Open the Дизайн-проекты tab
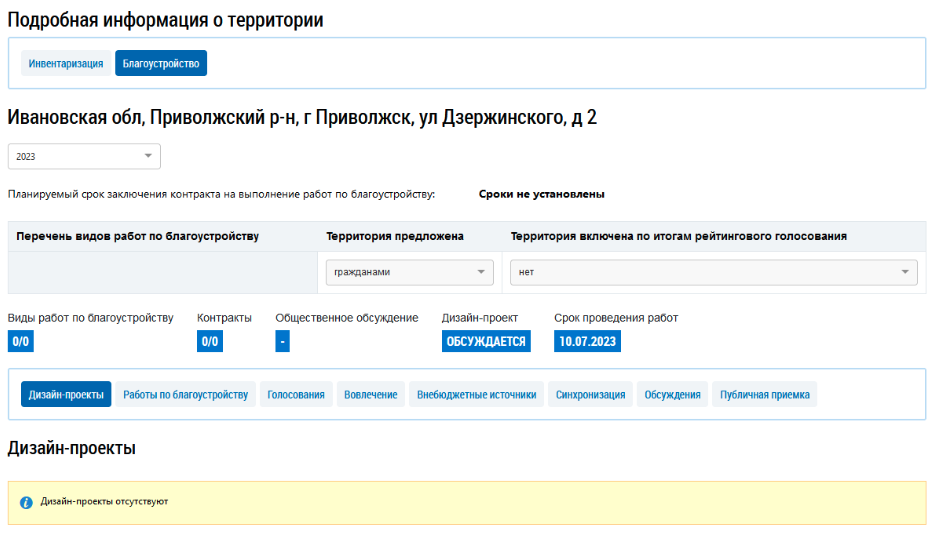 click(x=66, y=395)
